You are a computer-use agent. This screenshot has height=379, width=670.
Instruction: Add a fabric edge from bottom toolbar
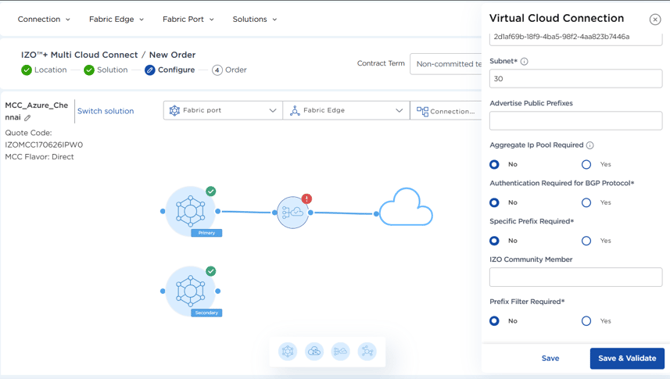[x=367, y=352]
